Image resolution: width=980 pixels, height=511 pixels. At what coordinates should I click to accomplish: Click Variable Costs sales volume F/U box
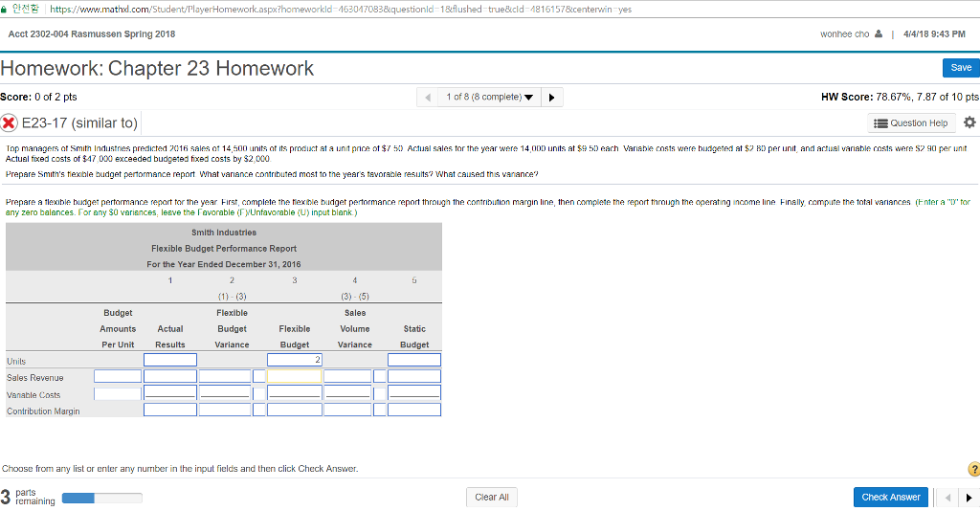point(380,394)
